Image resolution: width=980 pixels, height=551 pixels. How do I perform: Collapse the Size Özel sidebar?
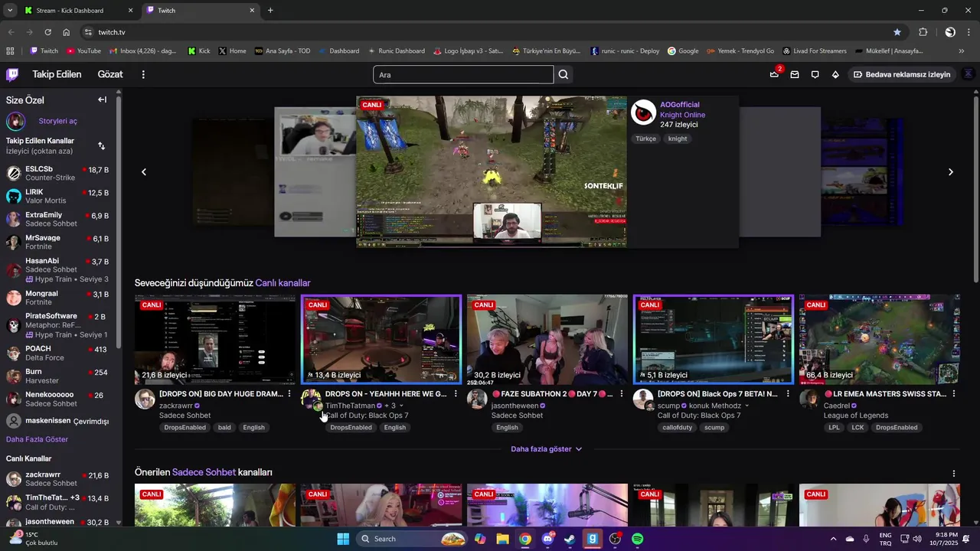(x=102, y=99)
